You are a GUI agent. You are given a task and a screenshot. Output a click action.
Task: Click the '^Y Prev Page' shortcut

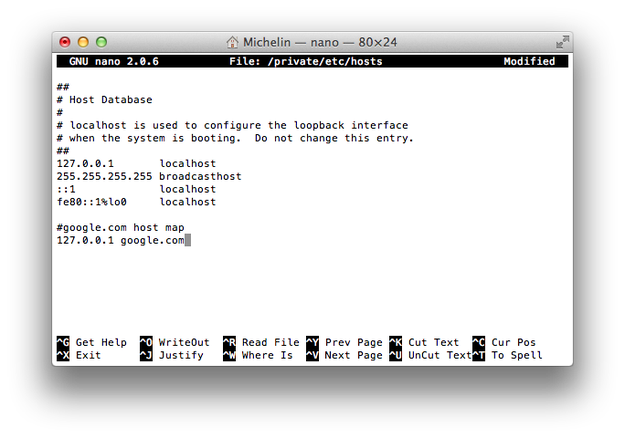coord(344,342)
